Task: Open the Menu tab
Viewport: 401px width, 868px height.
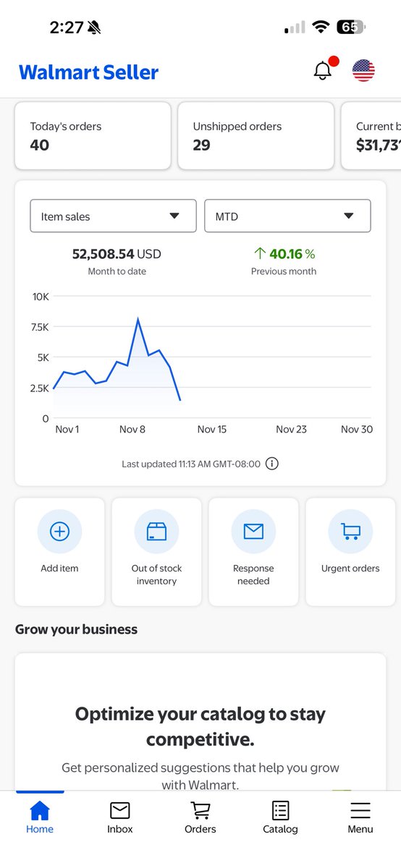Action: coord(360,817)
